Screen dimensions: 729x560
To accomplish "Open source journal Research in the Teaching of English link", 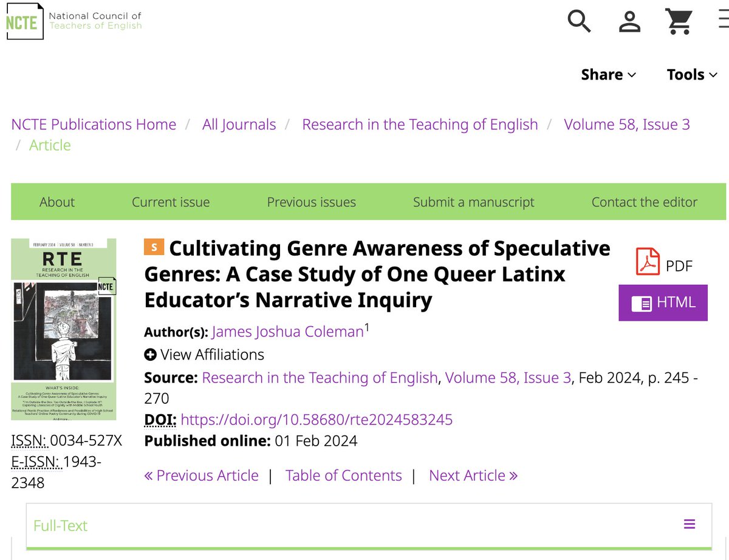I will point(320,378).
